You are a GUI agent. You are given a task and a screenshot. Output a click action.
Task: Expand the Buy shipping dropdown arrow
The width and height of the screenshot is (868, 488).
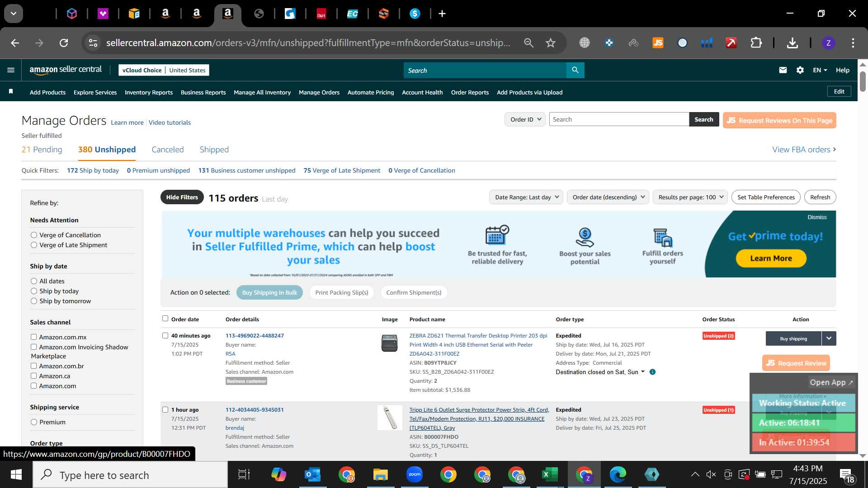[829, 338]
